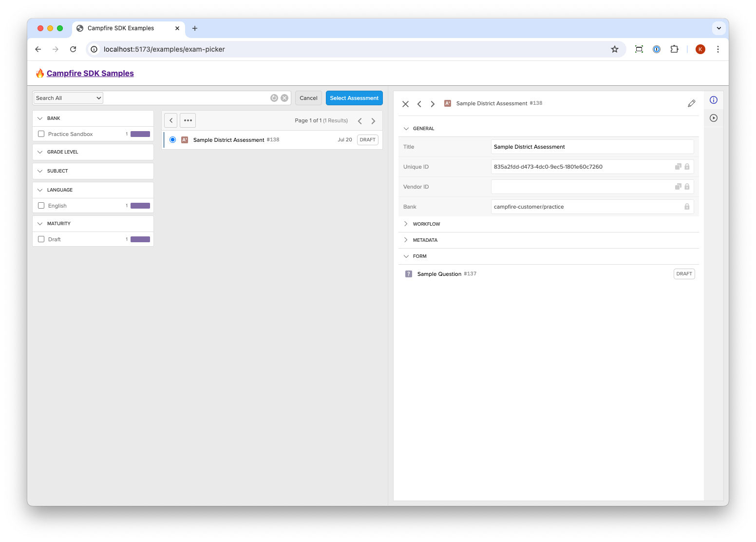Click the Sample Question type icon
756x542 pixels.
click(409, 274)
